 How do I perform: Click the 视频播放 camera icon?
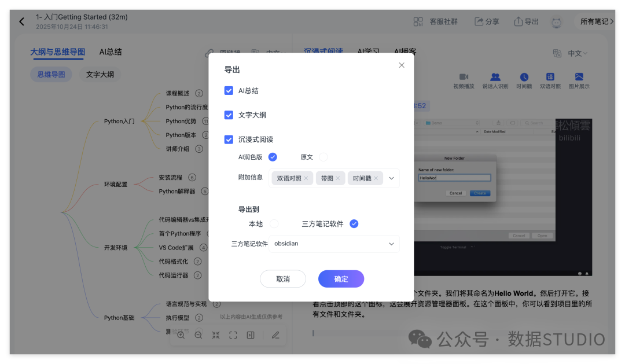click(464, 77)
